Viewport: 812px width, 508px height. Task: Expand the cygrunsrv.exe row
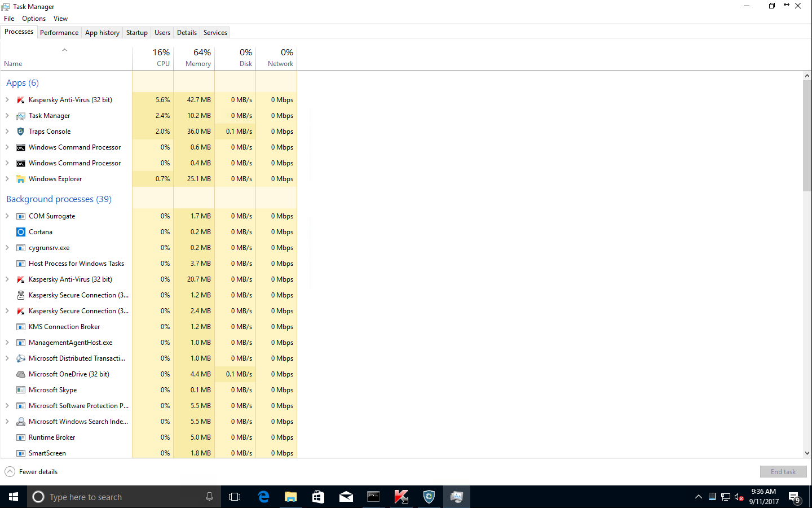point(7,248)
